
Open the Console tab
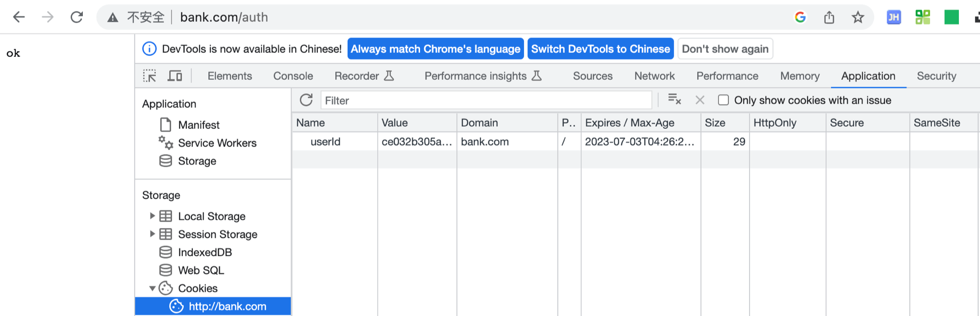pos(293,76)
